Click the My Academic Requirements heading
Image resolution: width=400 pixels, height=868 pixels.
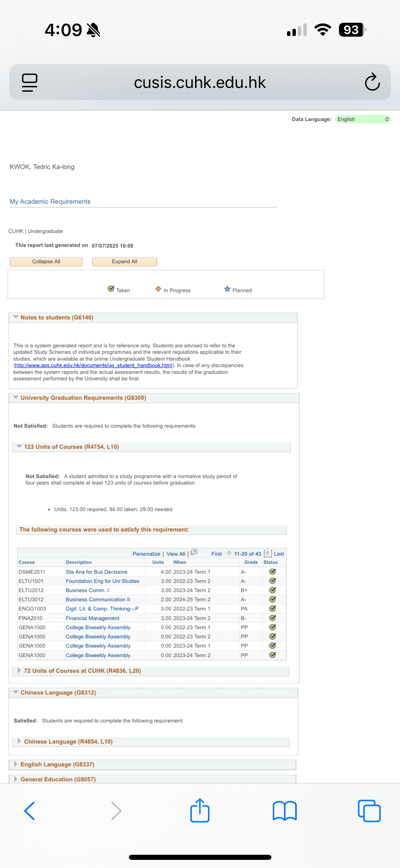coord(50,201)
